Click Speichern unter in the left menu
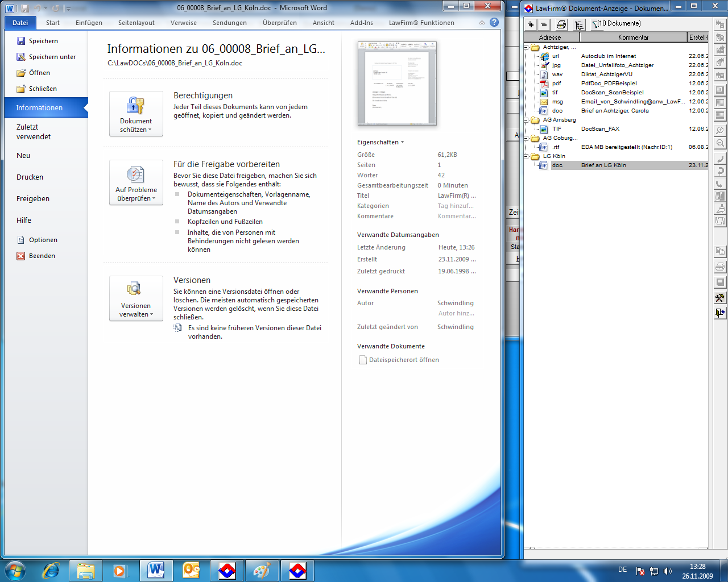728x582 pixels. [52, 57]
